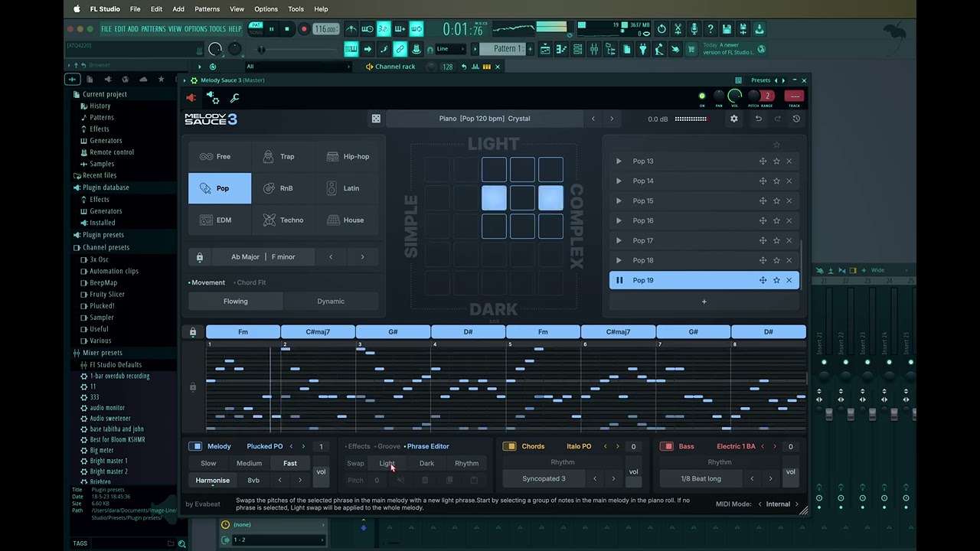Open the macOS Help menu
980x551 pixels.
(x=321, y=9)
